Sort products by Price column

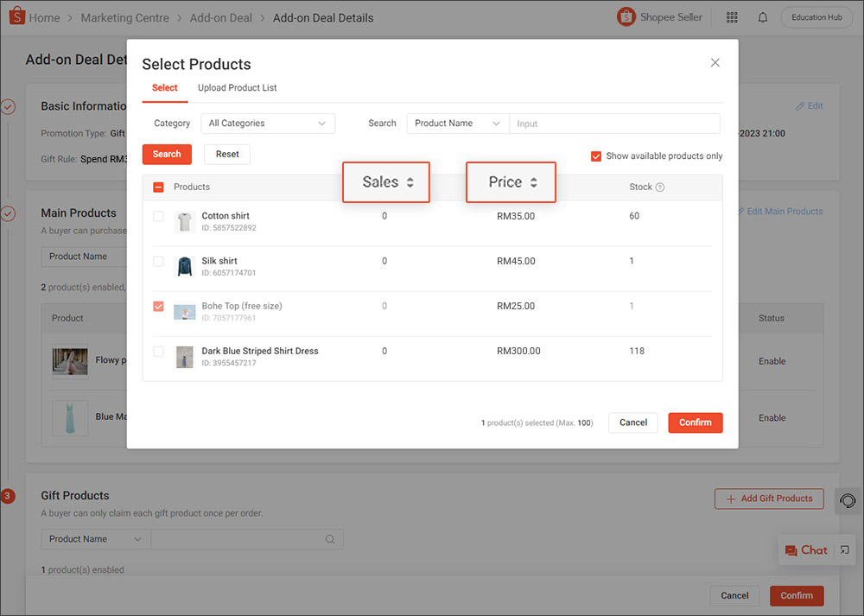(x=510, y=182)
